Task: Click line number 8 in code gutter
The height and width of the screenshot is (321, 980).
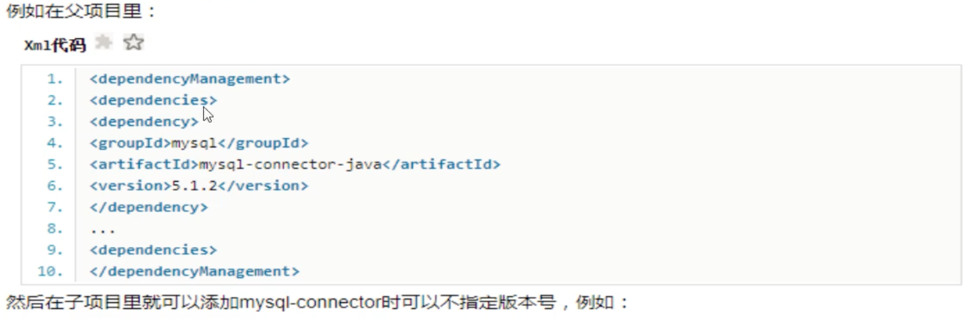Action: pos(55,229)
